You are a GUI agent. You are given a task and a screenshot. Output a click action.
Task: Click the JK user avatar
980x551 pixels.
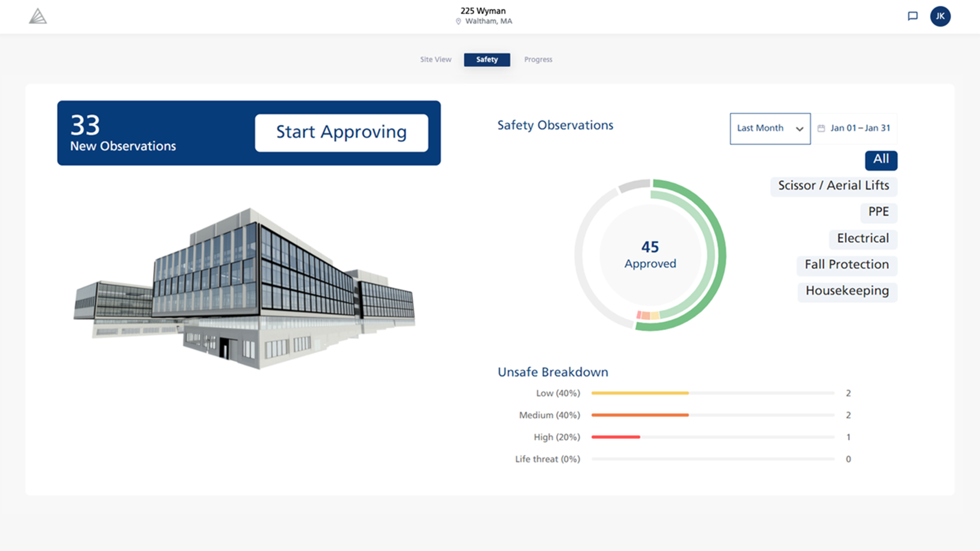click(x=940, y=16)
